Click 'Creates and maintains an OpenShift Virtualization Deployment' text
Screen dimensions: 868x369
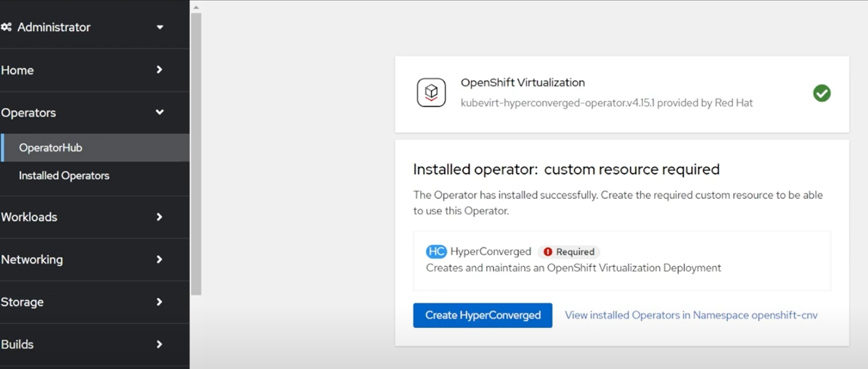(574, 268)
